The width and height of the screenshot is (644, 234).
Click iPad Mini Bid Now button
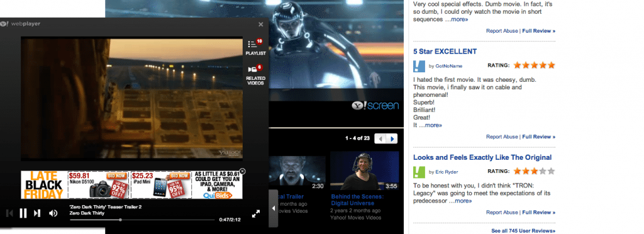[180, 175]
